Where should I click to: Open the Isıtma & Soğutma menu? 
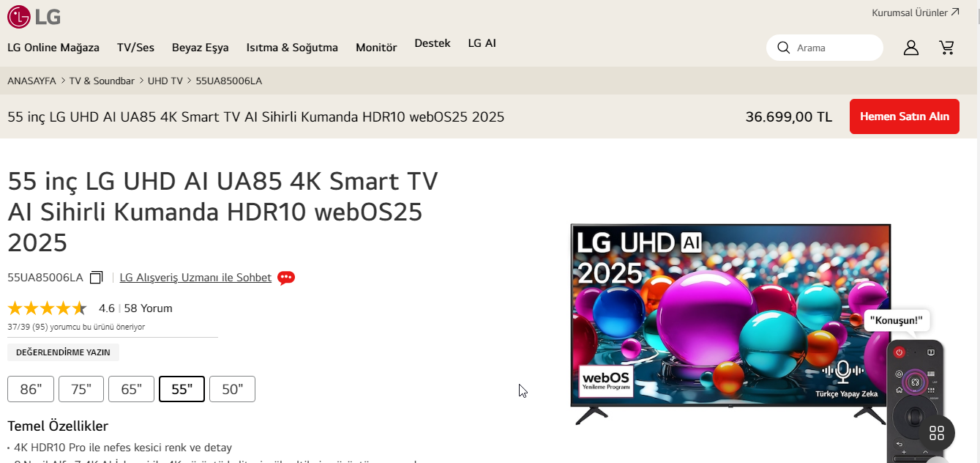[292, 48]
